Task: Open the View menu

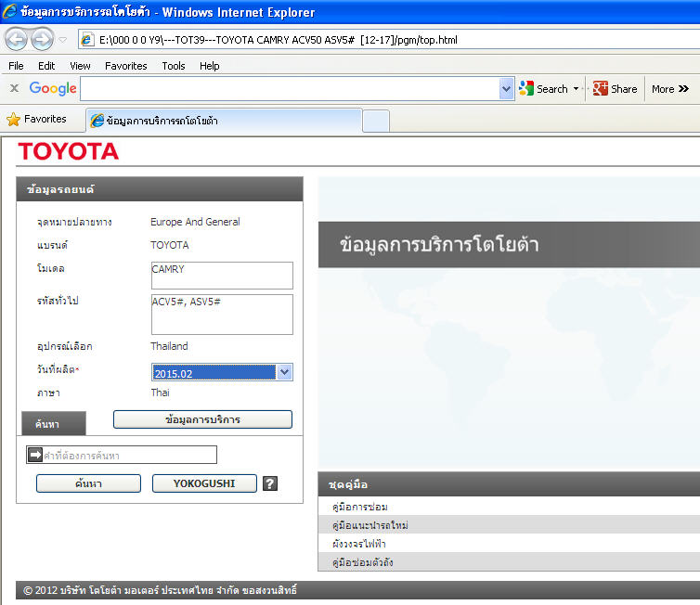Action: 80,66
